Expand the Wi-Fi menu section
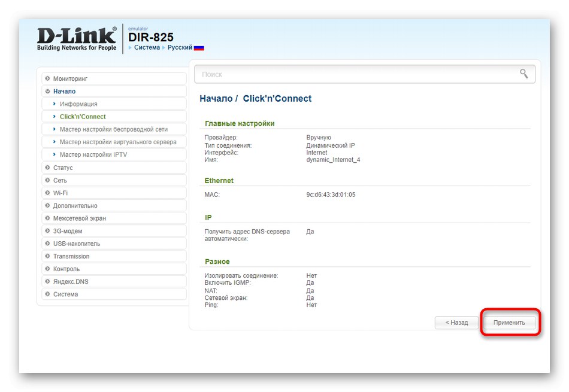Screen dimensions: 569x392 (x=114, y=193)
